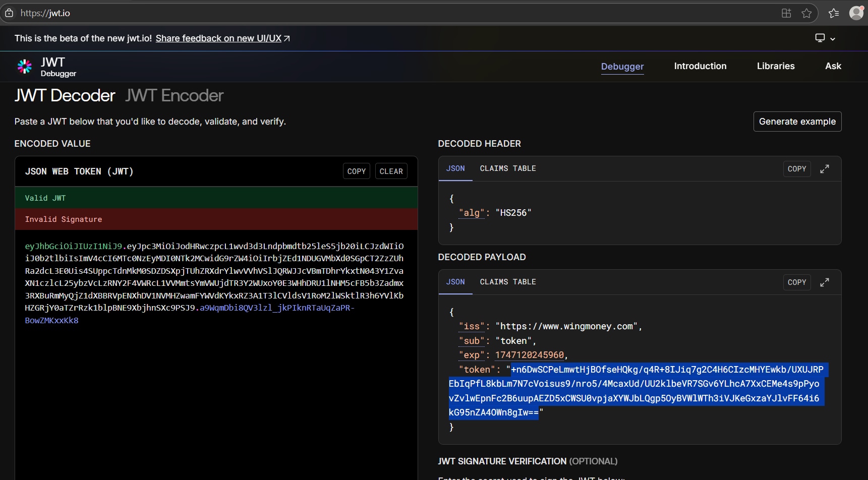This screenshot has width=868, height=480.
Task: Open Share feedback on new UI/UX link
Action: tap(222, 38)
